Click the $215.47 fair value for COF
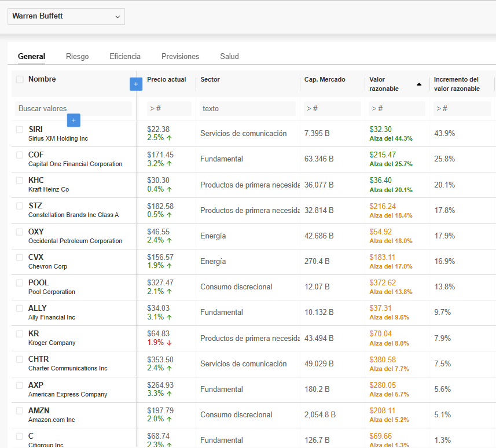Image resolution: width=496 pixels, height=448 pixels. tap(383, 155)
